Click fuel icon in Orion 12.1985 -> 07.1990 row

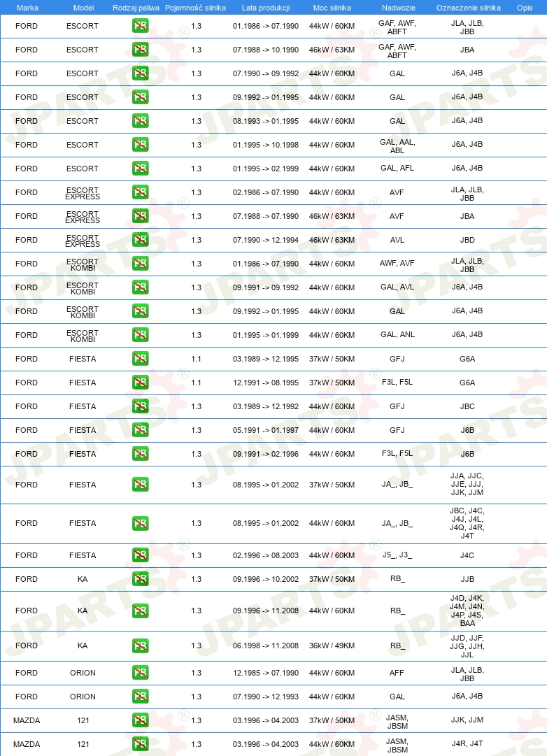pyautogui.click(x=141, y=673)
